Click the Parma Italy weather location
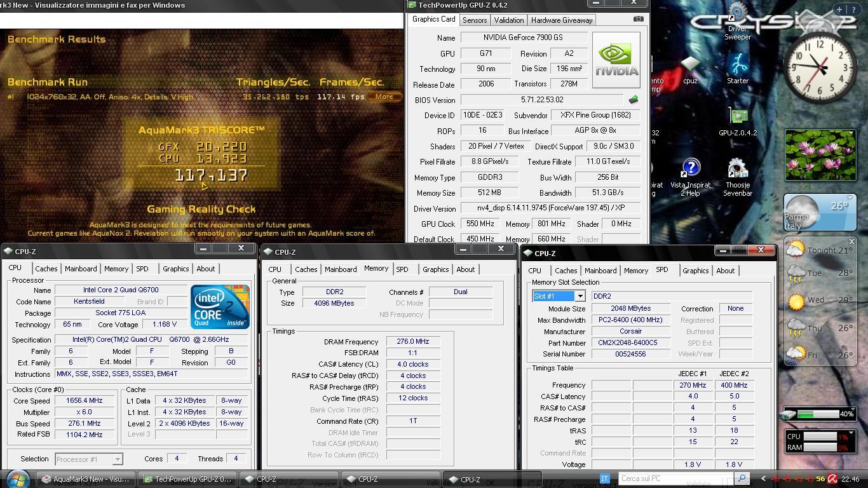 pos(796,221)
